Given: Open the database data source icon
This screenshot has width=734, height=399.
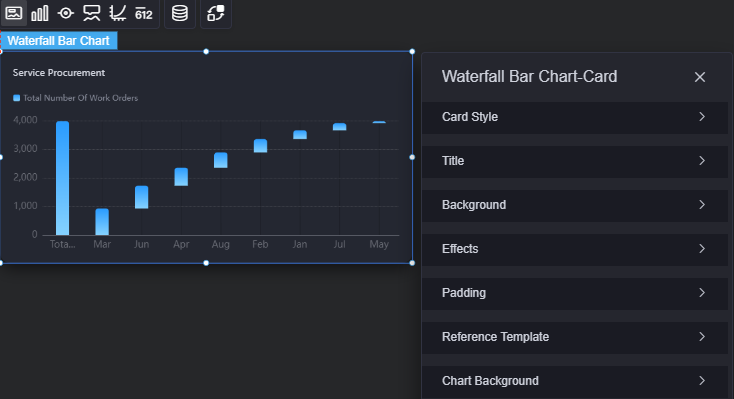Looking at the screenshot, I should click(x=180, y=13).
